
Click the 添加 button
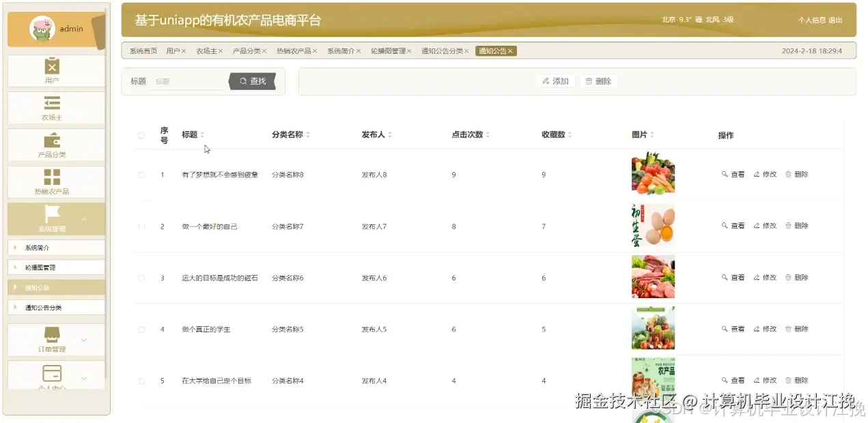point(555,81)
